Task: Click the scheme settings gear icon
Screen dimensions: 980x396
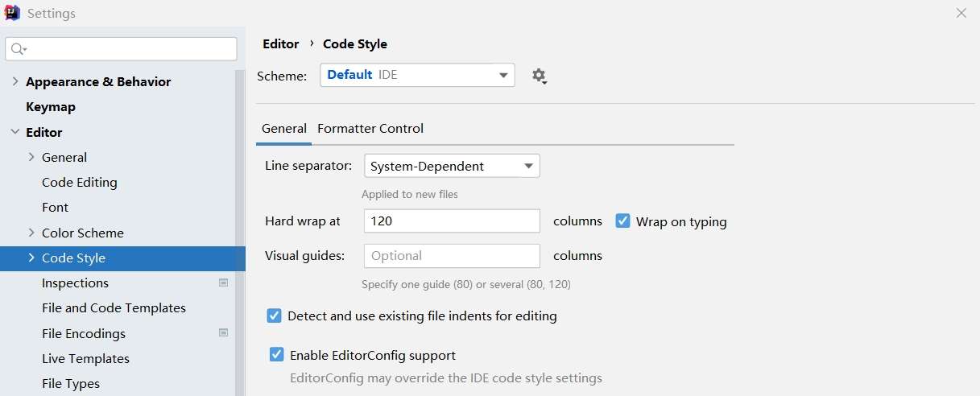Action: pos(539,76)
